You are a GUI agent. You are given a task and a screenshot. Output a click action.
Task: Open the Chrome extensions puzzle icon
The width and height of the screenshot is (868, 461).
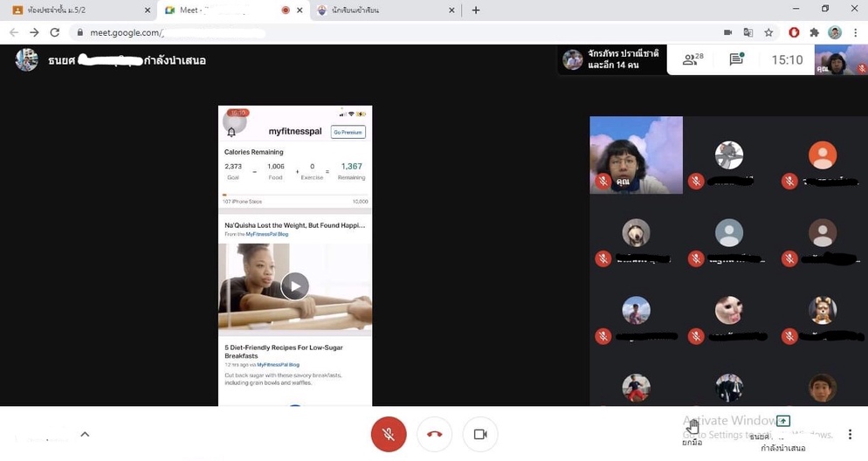point(814,32)
